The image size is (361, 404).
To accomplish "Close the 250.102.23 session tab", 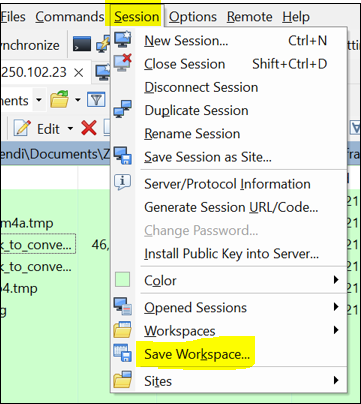I will tap(79, 72).
